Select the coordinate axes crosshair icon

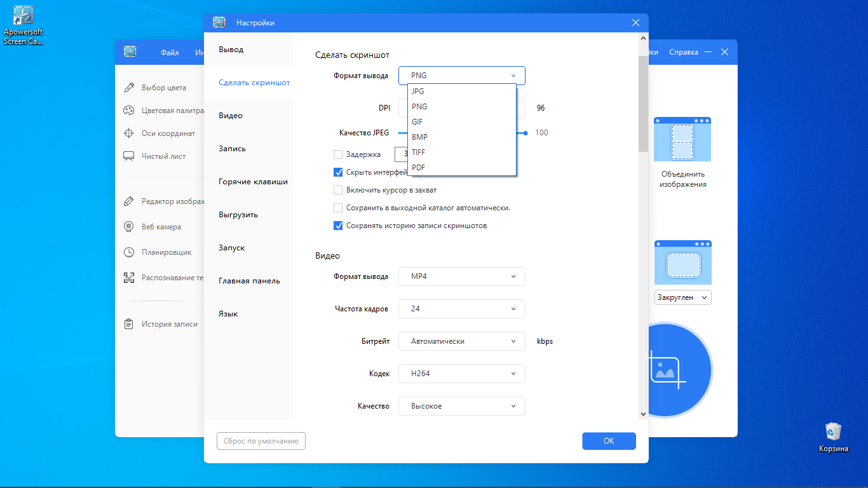[129, 133]
